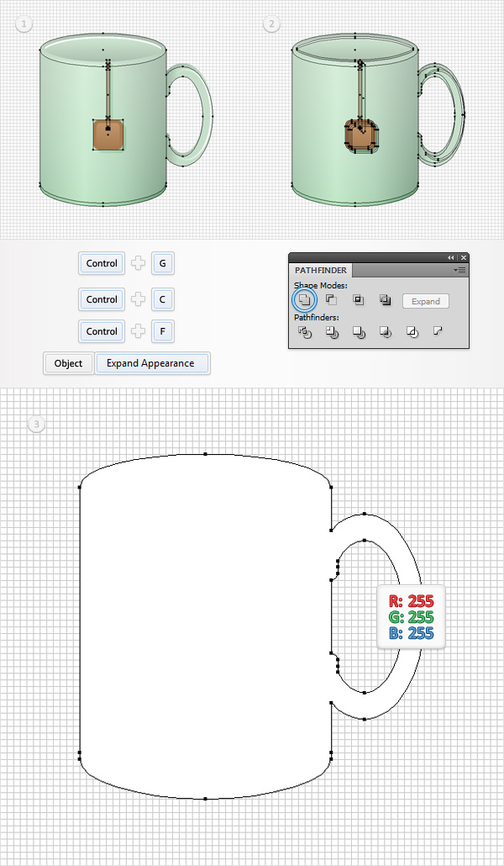Collapse the Pathfinder panel with double arrows

(x=451, y=257)
